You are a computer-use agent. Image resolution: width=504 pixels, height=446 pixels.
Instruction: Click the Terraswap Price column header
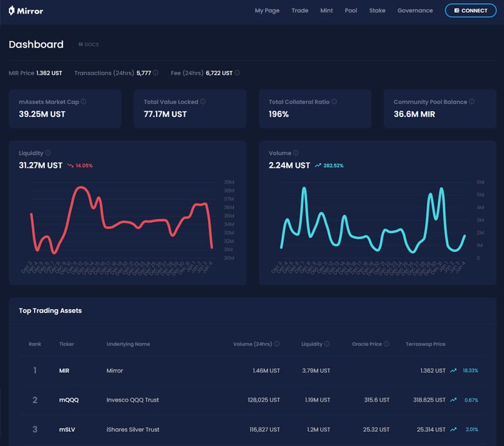tap(425, 344)
